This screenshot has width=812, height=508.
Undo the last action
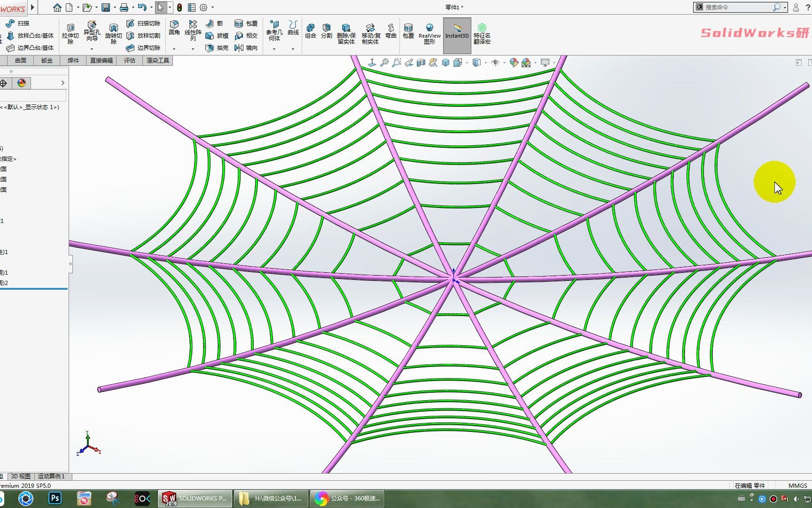click(142, 8)
